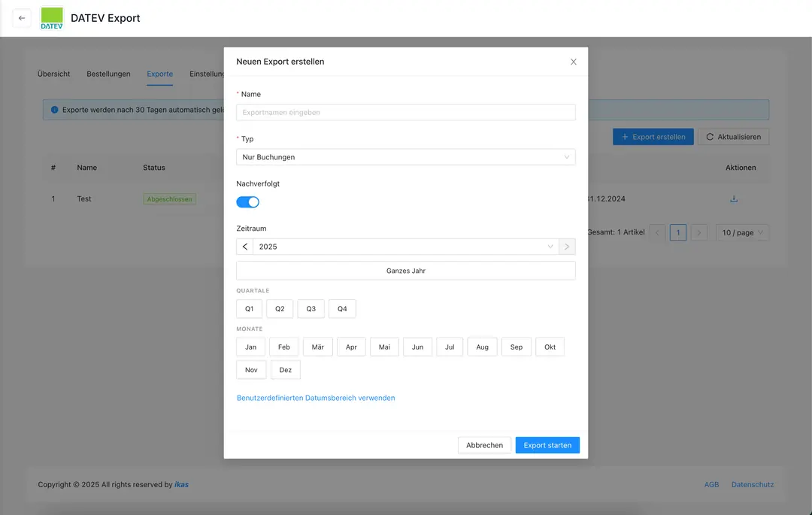Switch to the Bestellungen tab

pos(108,74)
